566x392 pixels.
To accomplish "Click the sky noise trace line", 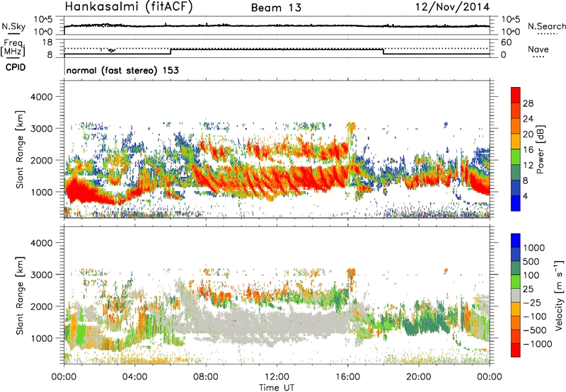I will tap(277, 25).
